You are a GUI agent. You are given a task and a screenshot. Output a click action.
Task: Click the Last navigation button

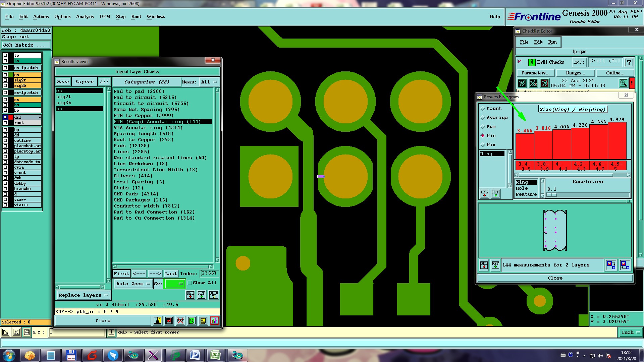pyautogui.click(x=171, y=274)
